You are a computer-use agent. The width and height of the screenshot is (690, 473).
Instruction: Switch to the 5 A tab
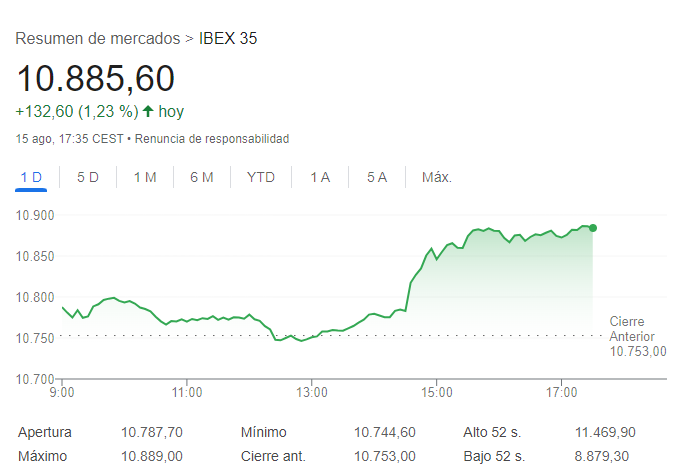point(377,177)
